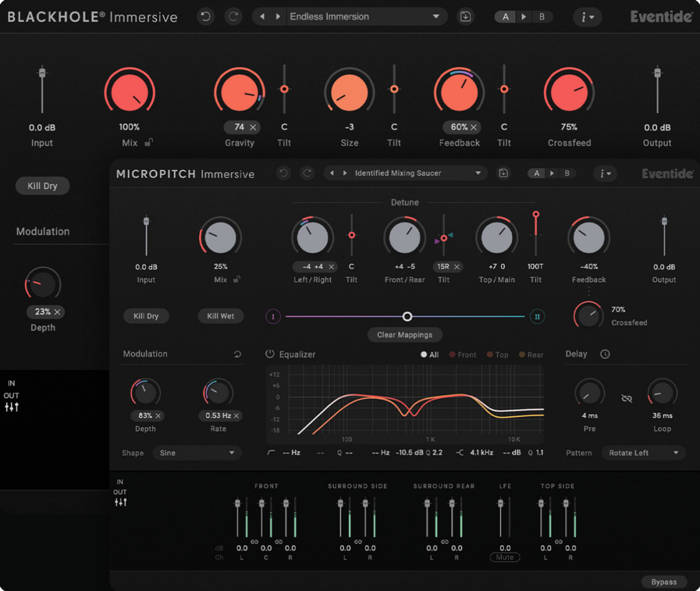This screenshot has width=700, height=591.
Task: Click the IN/OUT meters icon above channel faders
Action: click(x=120, y=502)
